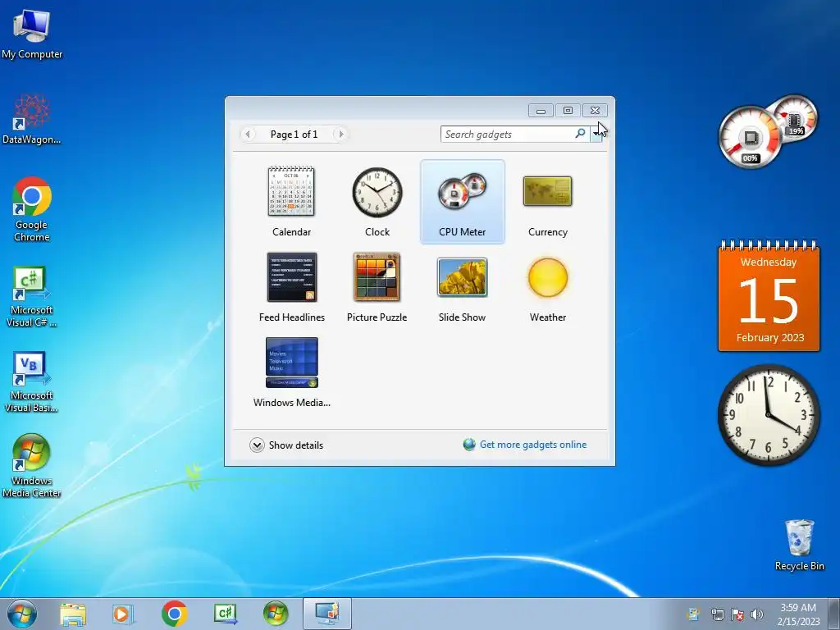This screenshot has height=630, width=840.
Task: Select Windows Media Center desktop shortcut
Action: click(x=32, y=466)
